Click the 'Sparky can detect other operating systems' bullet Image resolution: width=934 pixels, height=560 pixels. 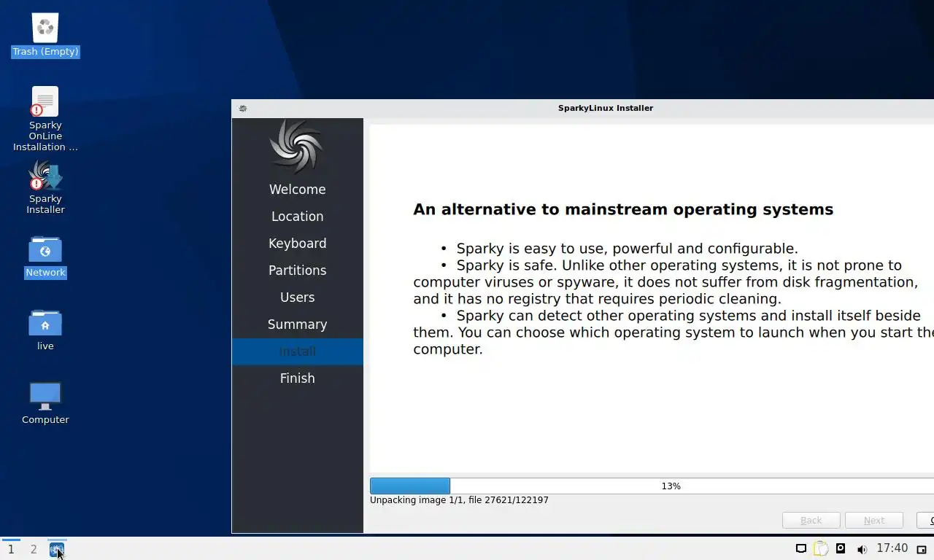click(674, 332)
